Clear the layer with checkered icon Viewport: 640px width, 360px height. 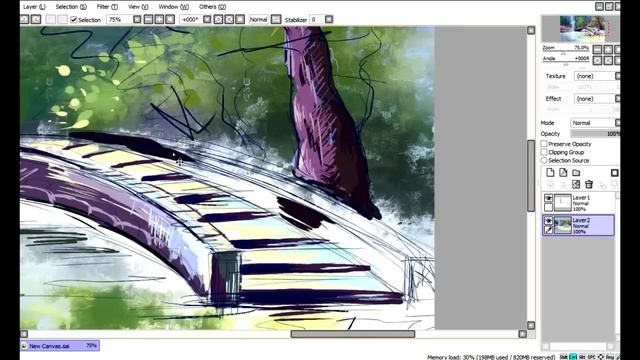pyautogui.click(x=576, y=184)
